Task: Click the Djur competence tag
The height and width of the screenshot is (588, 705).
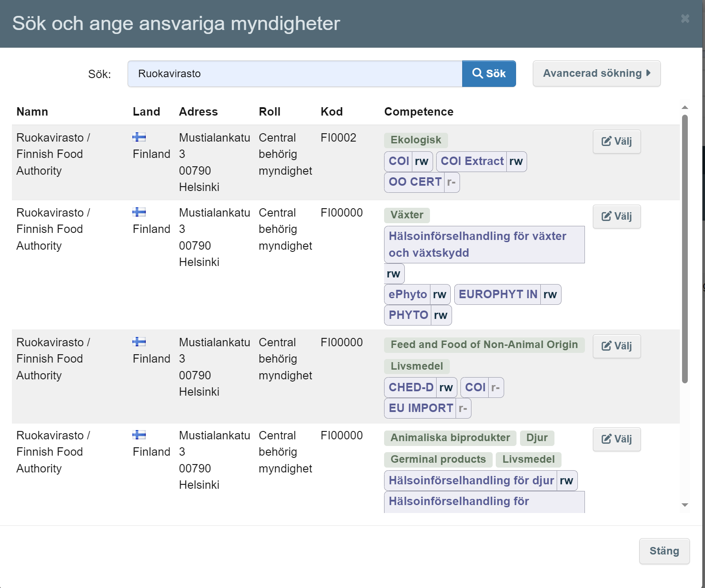Action: (537, 438)
